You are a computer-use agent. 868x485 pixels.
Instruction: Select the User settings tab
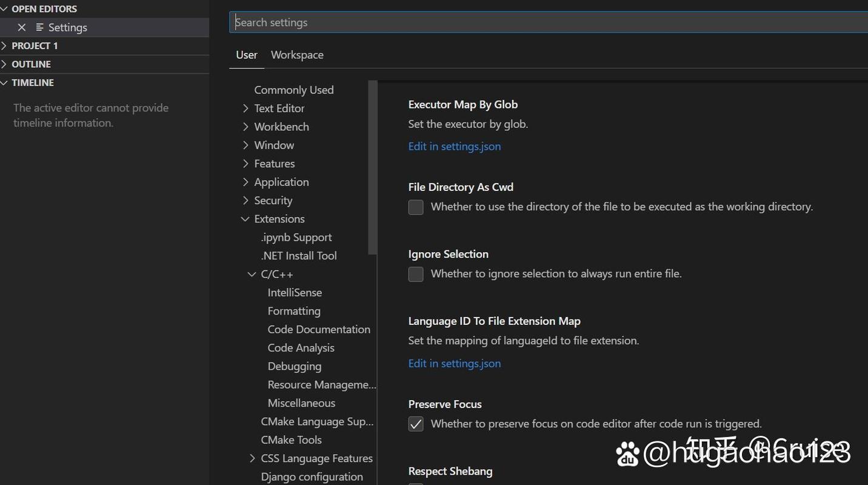[x=247, y=55]
